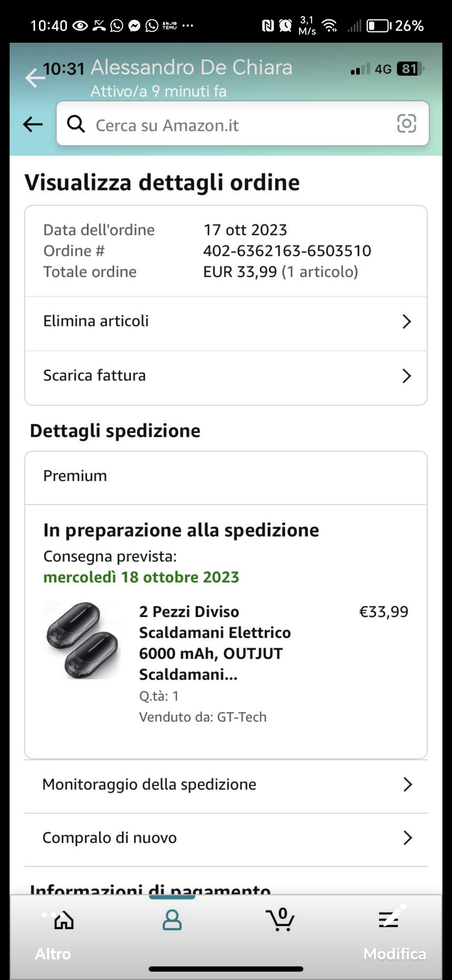
Task: Tap the Amazon back arrow beside search
Action: (33, 124)
